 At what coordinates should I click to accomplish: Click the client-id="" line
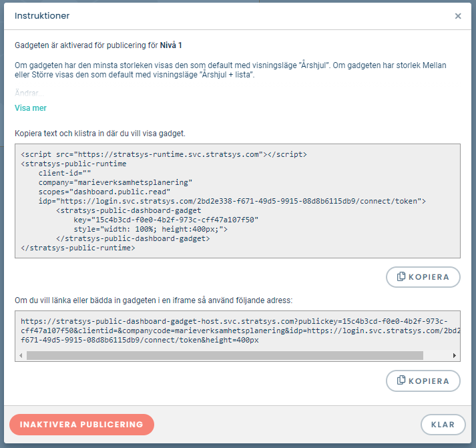(65, 173)
